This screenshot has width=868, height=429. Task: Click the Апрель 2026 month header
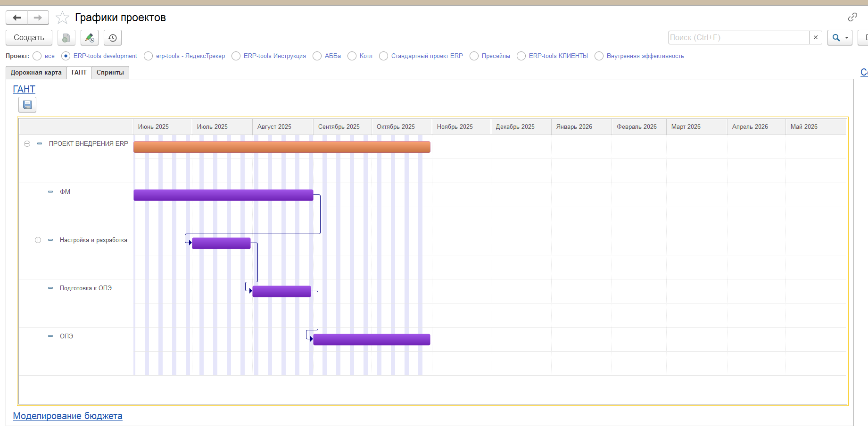point(756,127)
